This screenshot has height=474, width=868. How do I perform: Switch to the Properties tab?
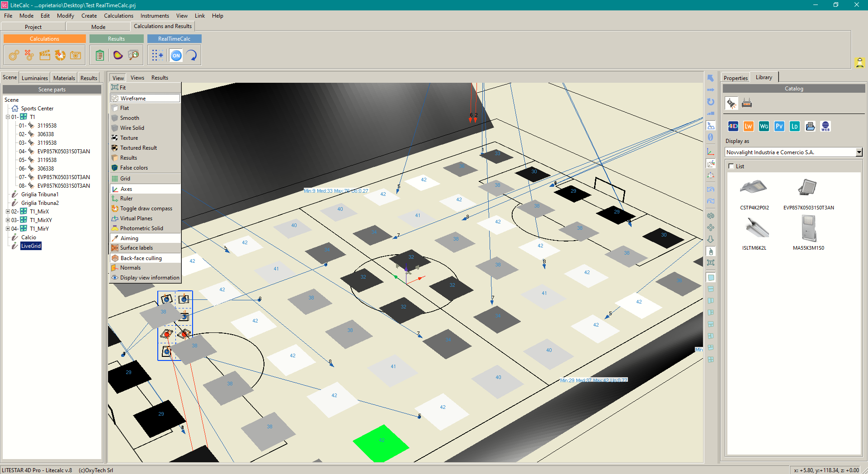(x=736, y=78)
